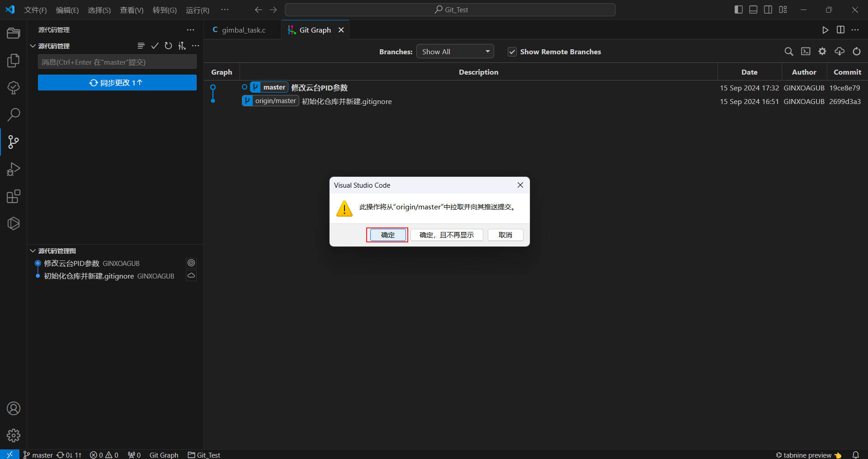The width and height of the screenshot is (868, 459).
Task: Toggle the primary side bar layout button
Action: pos(738,9)
